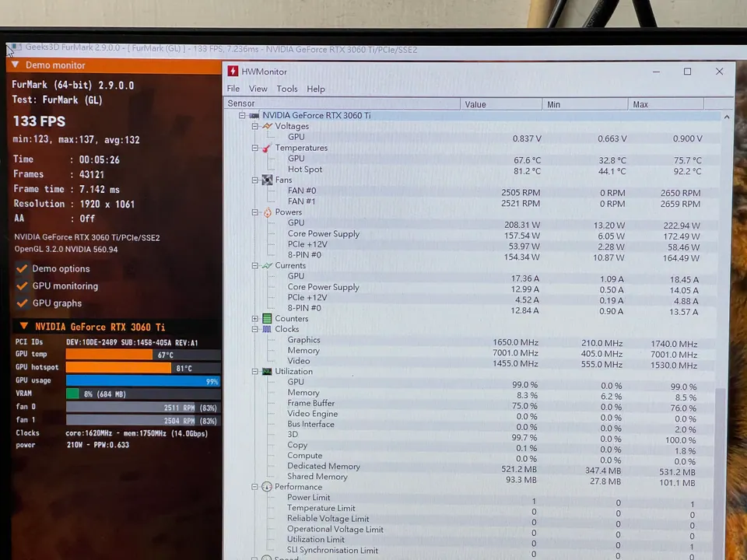Open the File menu in HWMonitor

[233, 89]
